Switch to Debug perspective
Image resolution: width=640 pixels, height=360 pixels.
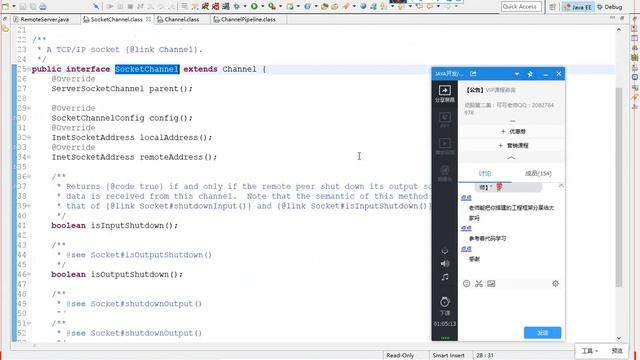tap(609, 7)
